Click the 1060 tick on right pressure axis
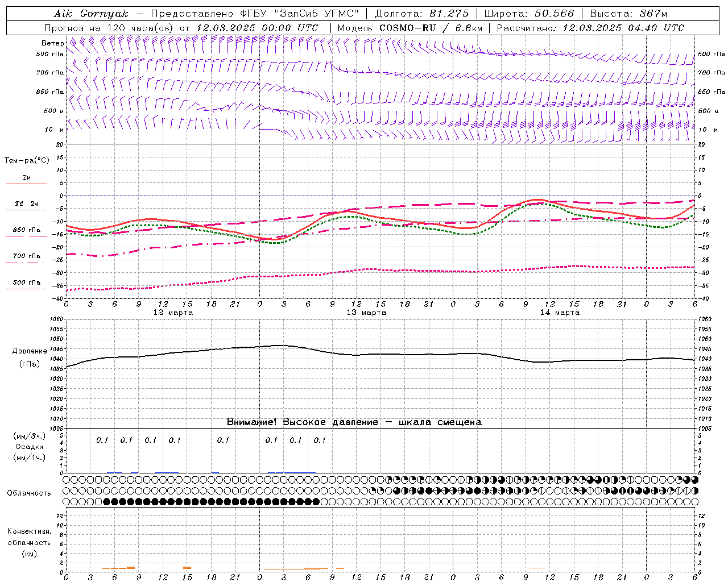 click(x=704, y=319)
